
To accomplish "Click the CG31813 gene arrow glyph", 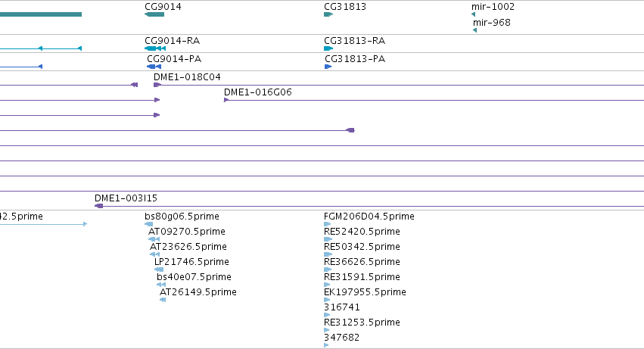I will [328, 14].
